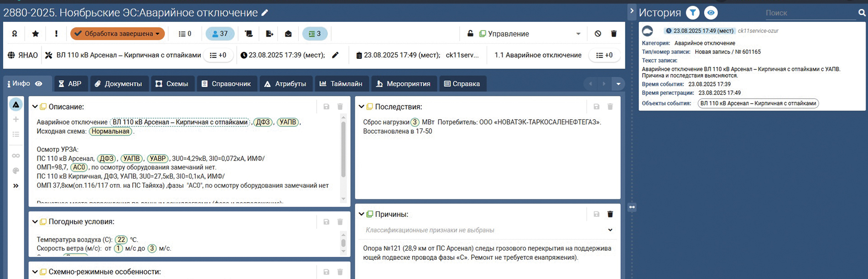Click the exclamation mark priority icon
The width and height of the screenshot is (868, 279).
[x=56, y=34]
